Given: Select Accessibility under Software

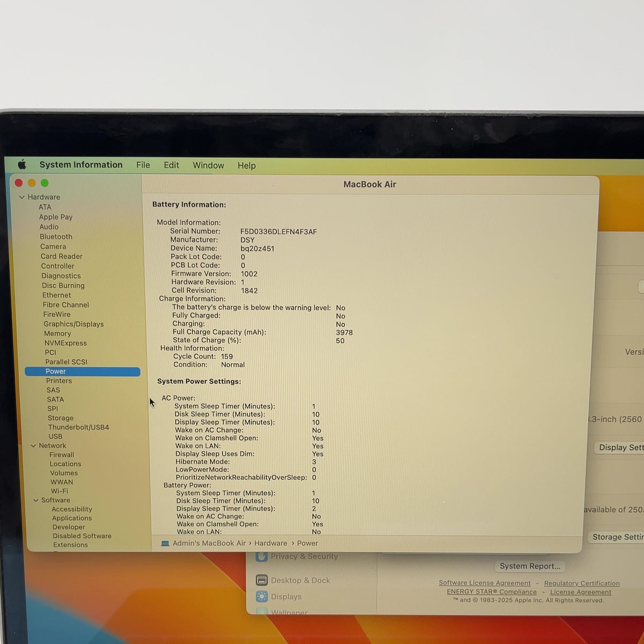Looking at the screenshot, I should click(x=72, y=509).
